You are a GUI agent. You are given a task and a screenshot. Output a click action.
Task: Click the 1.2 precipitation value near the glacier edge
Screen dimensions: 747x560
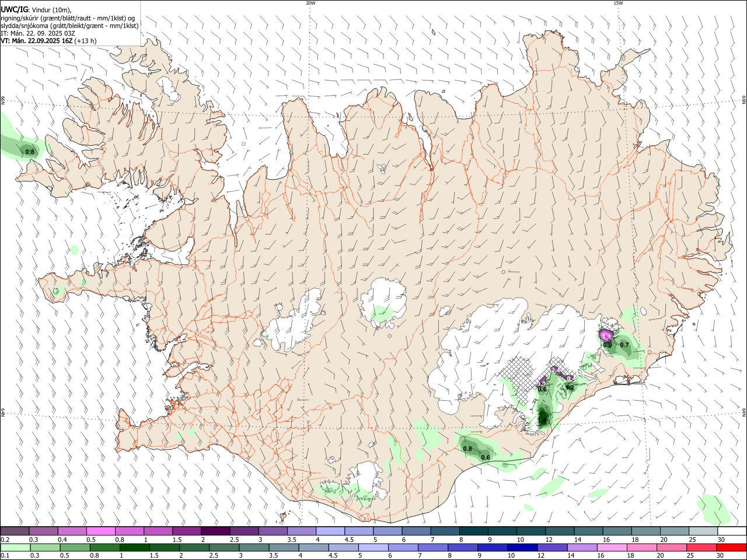[x=570, y=388]
